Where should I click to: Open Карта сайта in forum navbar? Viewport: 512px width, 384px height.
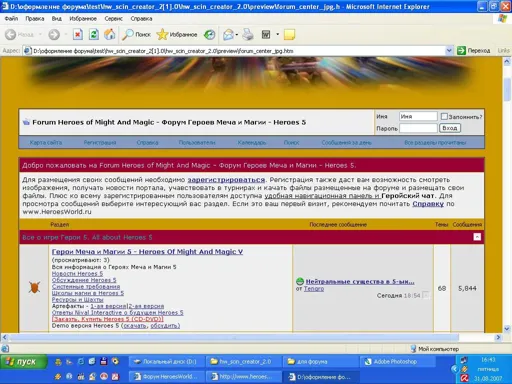coord(46,142)
